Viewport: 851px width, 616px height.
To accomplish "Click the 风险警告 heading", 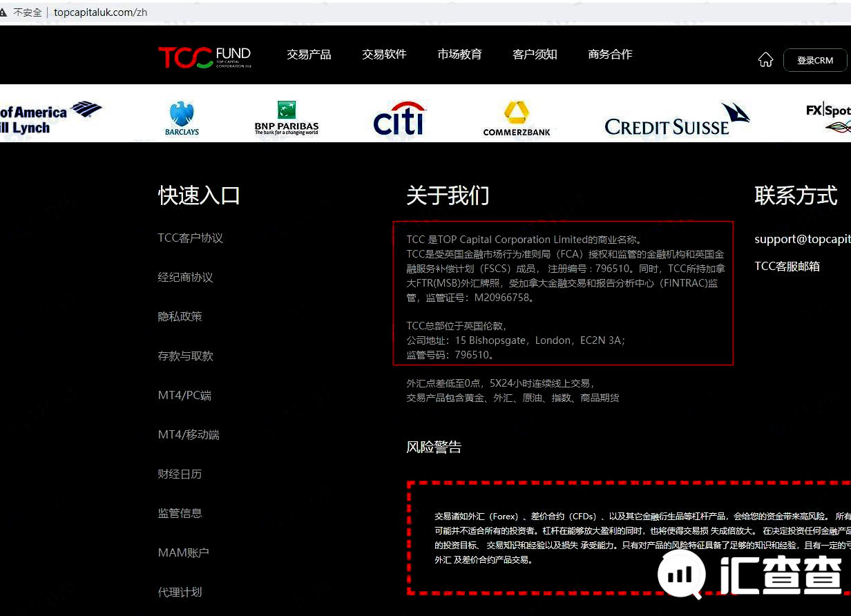I will click(434, 447).
